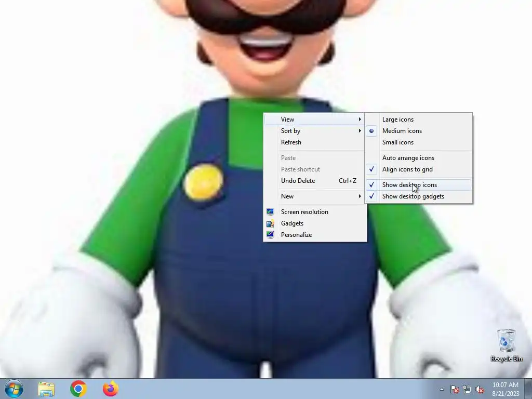Toggle Auto arrange icons
Image resolution: width=532 pixels, height=399 pixels.
click(418, 158)
